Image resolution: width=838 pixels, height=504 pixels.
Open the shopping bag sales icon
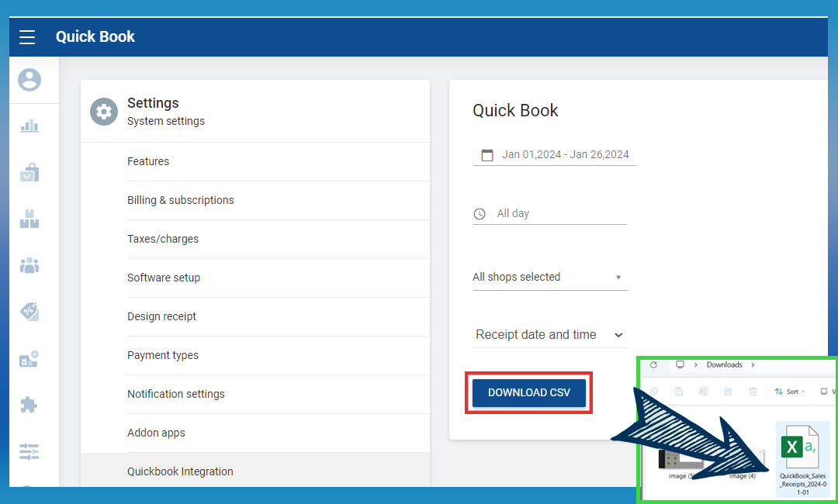click(x=29, y=172)
